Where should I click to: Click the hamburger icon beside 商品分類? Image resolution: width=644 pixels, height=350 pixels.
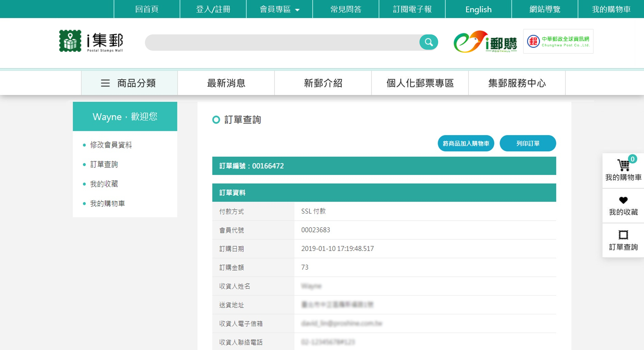click(x=105, y=83)
